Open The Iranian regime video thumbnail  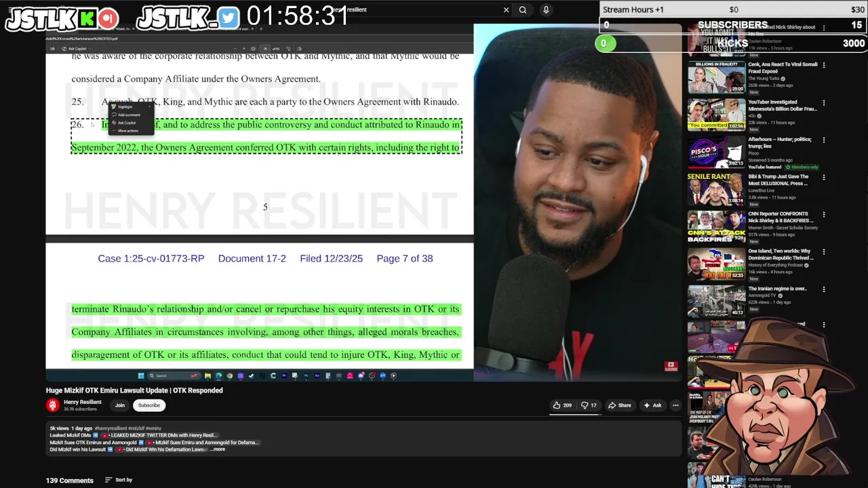coord(716,301)
